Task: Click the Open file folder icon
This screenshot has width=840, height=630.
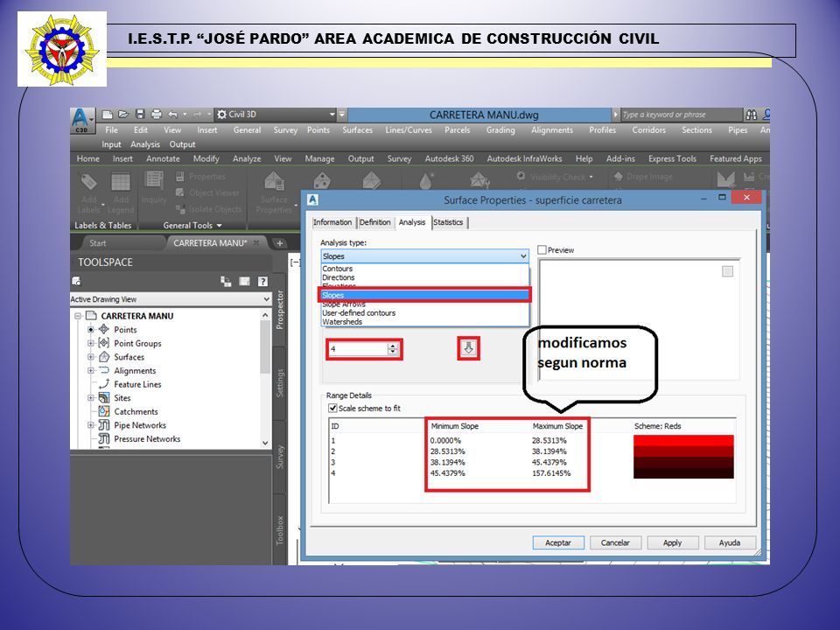Action: pyautogui.click(x=123, y=114)
